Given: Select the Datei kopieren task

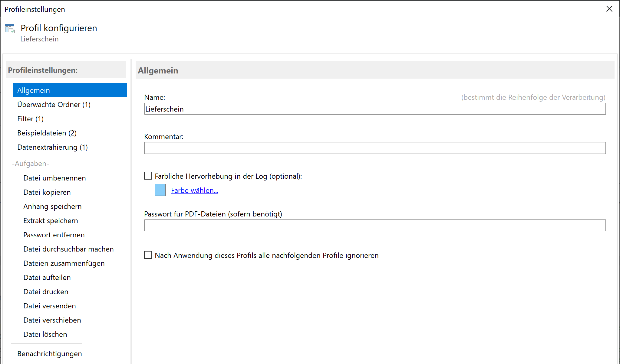Looking at the screenshot, I should (47, 192).
